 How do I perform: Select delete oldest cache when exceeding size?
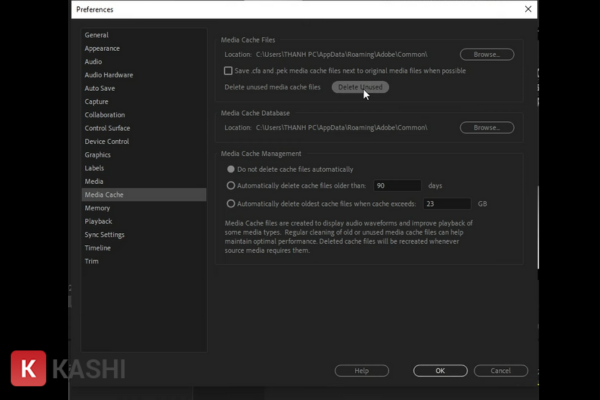(x=231, y=203)
